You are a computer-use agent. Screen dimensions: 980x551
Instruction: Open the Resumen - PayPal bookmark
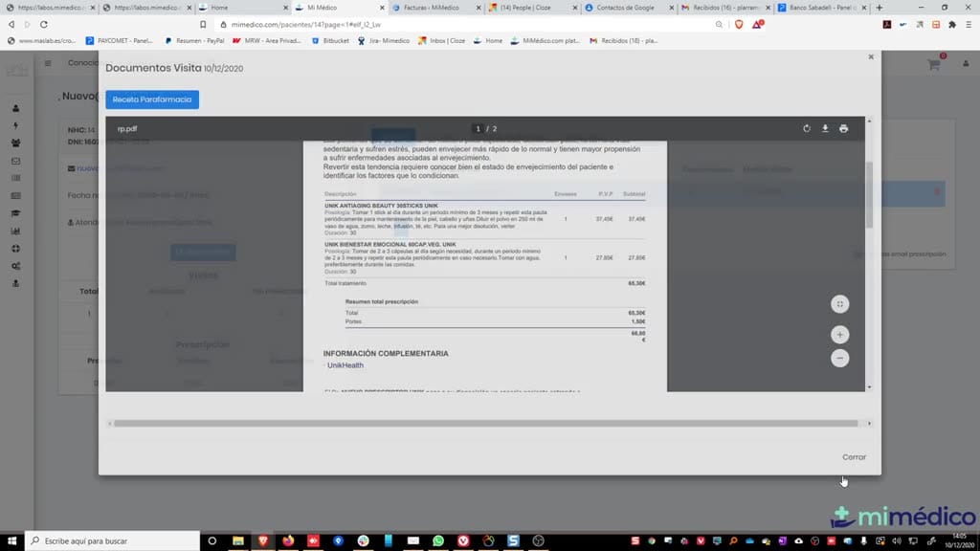[x=194, y=40]
